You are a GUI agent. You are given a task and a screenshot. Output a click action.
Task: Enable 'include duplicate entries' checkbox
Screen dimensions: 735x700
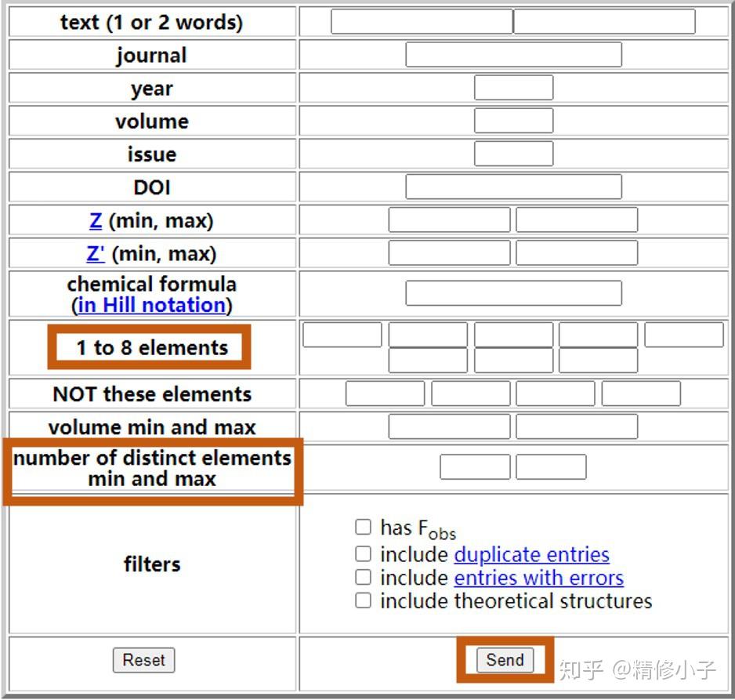click(363, 554)
